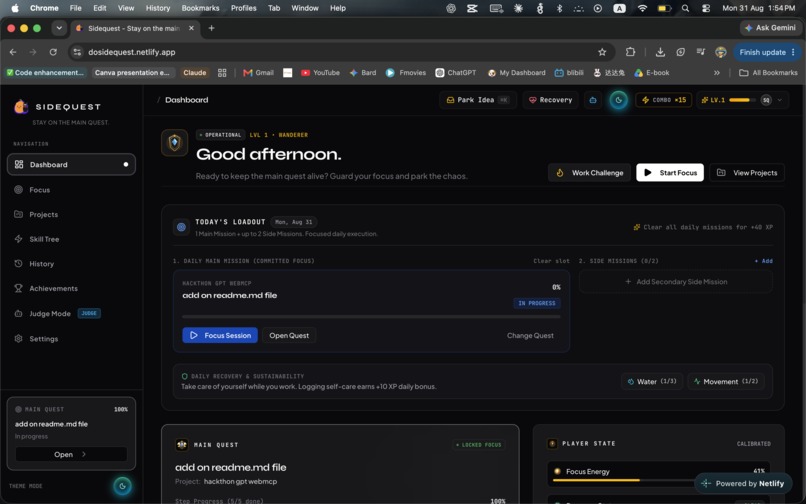Click the blue briefcase icon in header

(x=593, y=100)
